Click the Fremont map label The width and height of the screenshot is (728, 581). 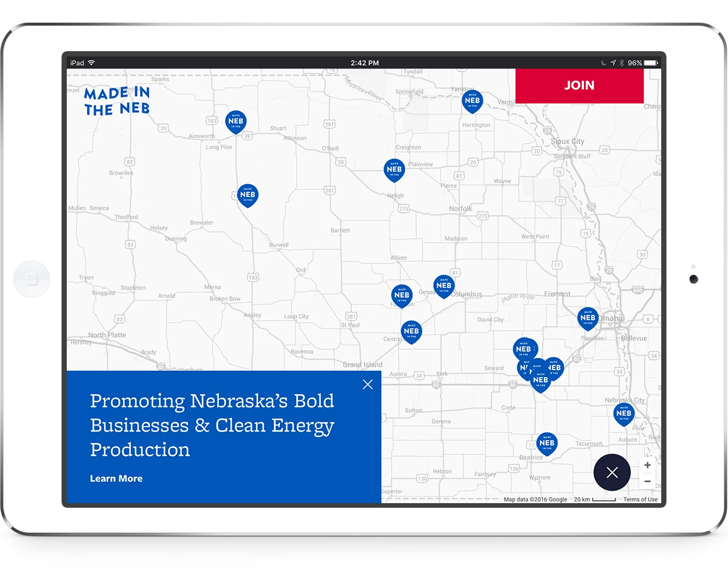point(557,294)
